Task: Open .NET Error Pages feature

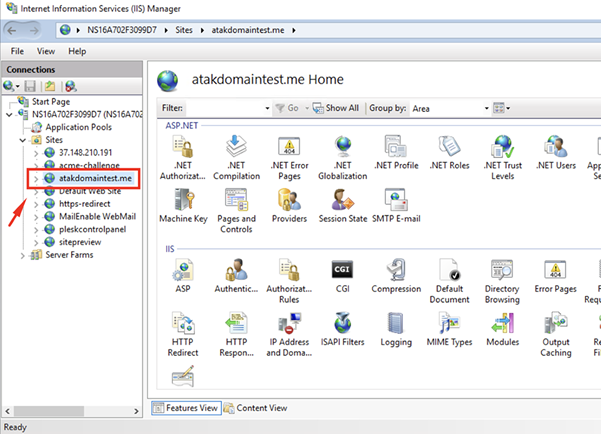Action: [x=289, y=158]
